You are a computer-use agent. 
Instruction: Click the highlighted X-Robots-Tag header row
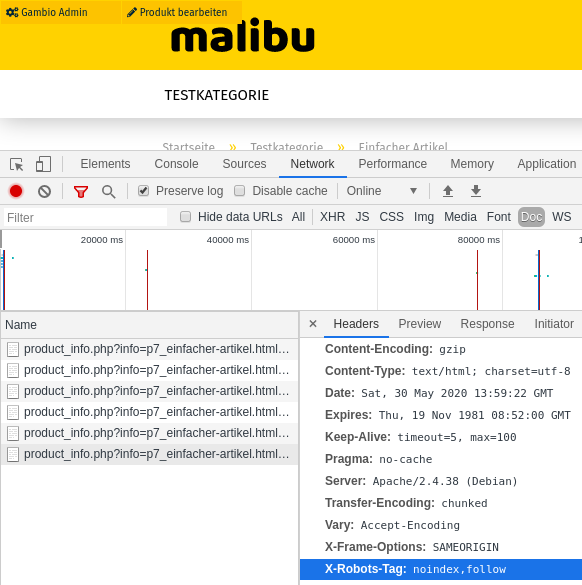point(441,569)
